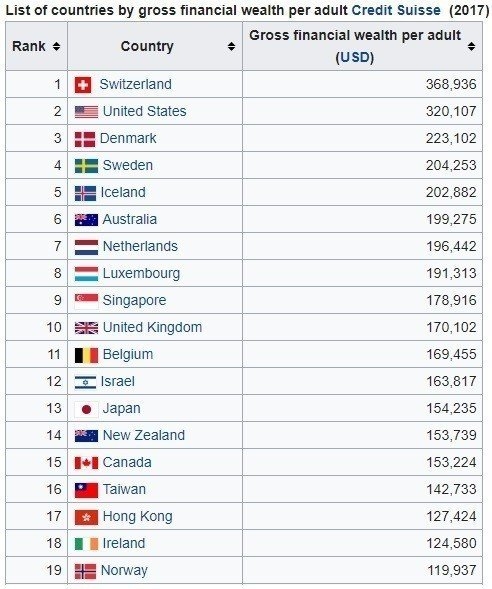This screenshot has width=492, height=589.
Task: Open the Denmark country link
Action: (x=128, y=138)
